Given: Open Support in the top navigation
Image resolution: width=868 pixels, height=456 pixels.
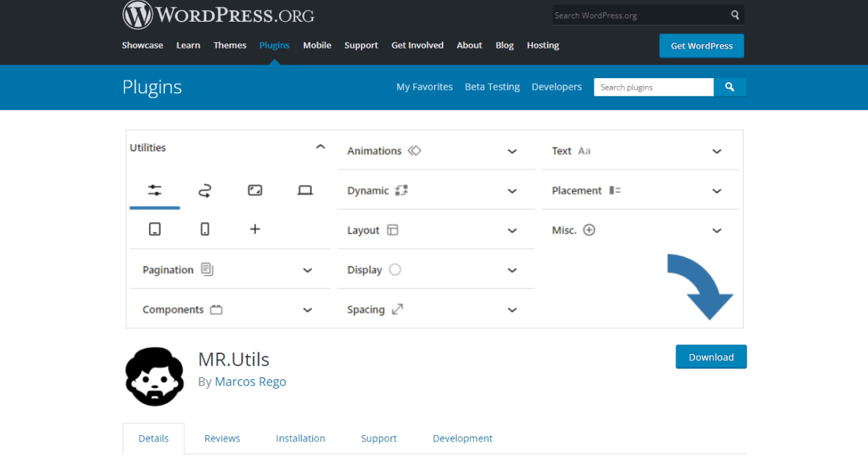Looking at the screenshot, I should (361, 45).
